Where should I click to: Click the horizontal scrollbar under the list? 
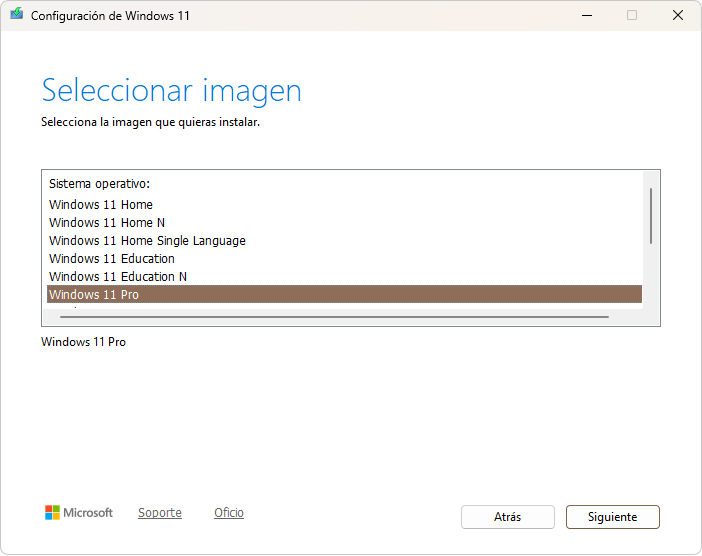[x=334, y=317]
